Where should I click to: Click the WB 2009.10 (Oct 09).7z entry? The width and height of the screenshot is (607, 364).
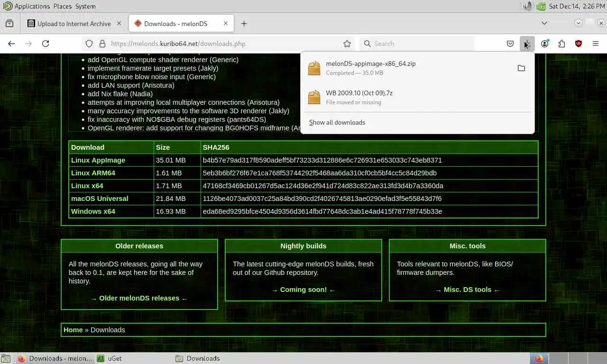click(x=417, y=98)
